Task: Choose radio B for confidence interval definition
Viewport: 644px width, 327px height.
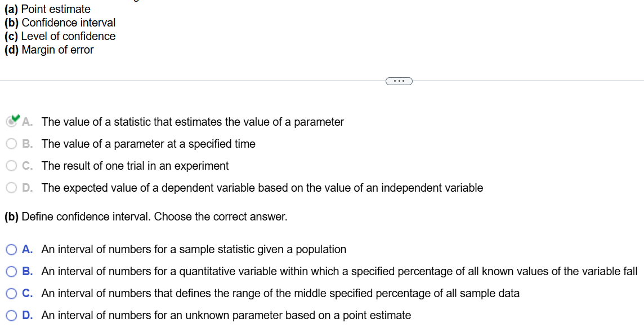Action: tap(12, 271)
